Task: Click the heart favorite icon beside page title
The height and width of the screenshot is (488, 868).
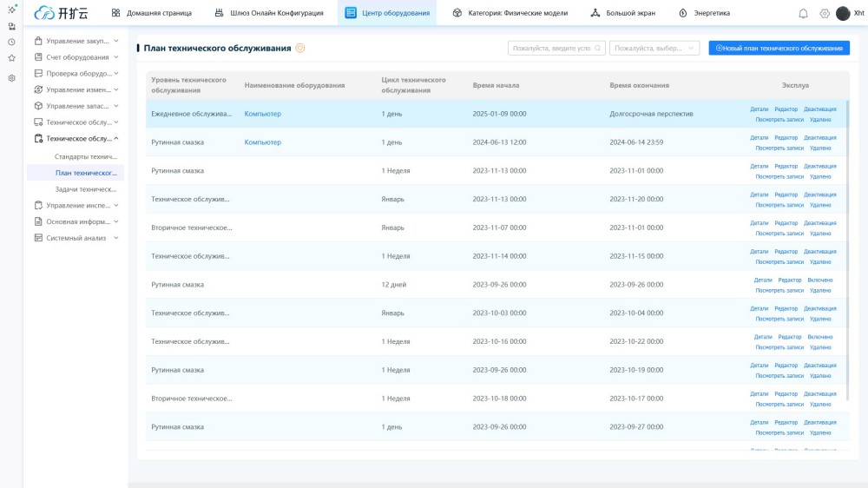Action: (x=300, y=49)
